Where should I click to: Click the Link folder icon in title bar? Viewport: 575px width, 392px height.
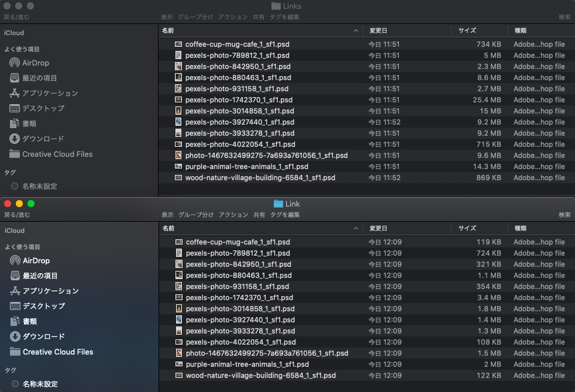[x=278, y=204]
